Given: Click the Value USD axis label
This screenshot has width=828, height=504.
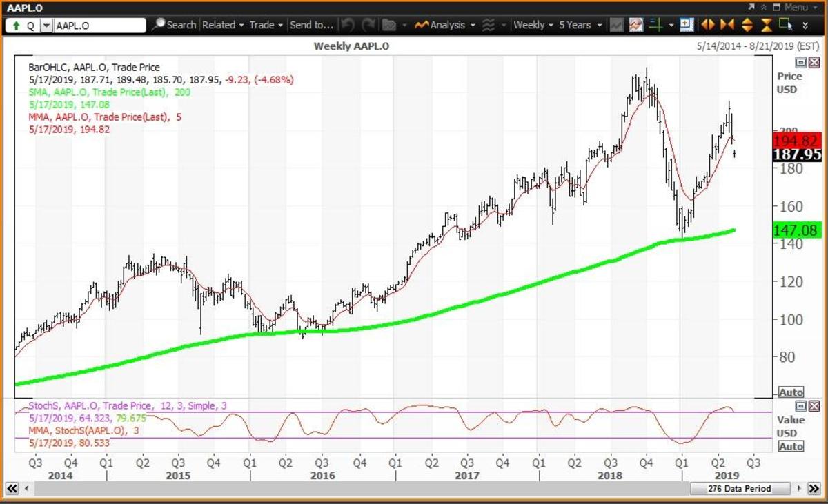Looking at the screenshot, I should tap(791, 427).
